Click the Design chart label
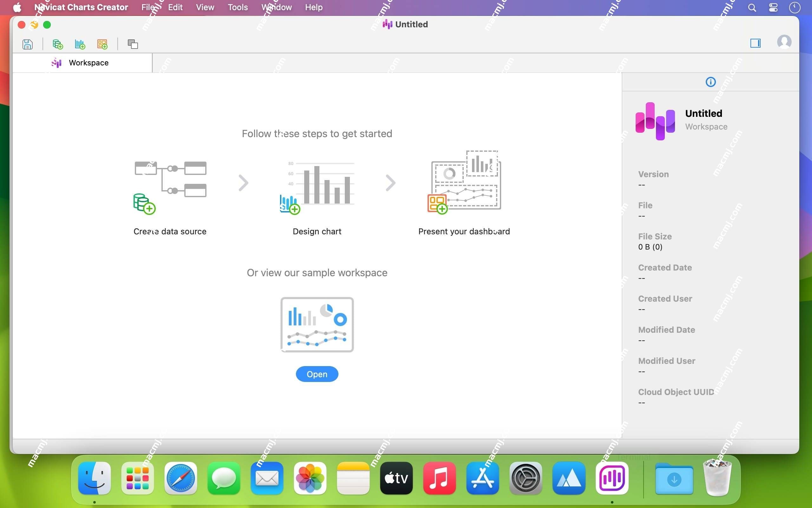812x508 pixels. click(317, 231)
